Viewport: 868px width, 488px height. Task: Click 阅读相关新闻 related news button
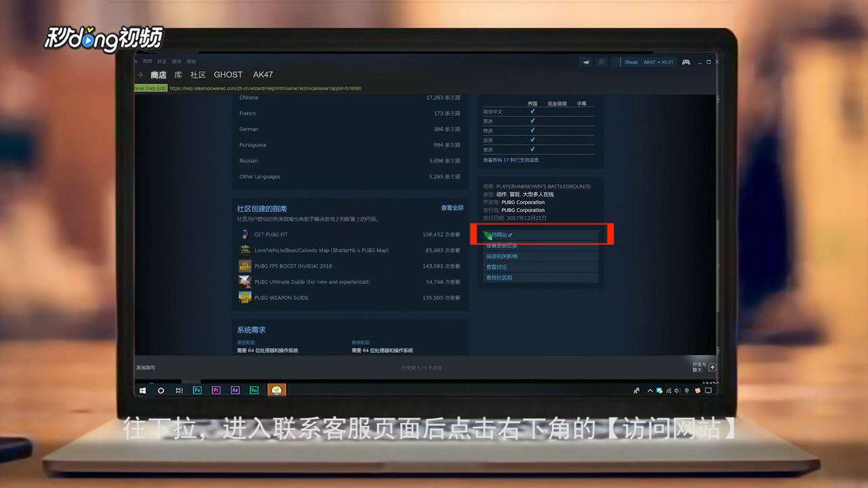540,256
